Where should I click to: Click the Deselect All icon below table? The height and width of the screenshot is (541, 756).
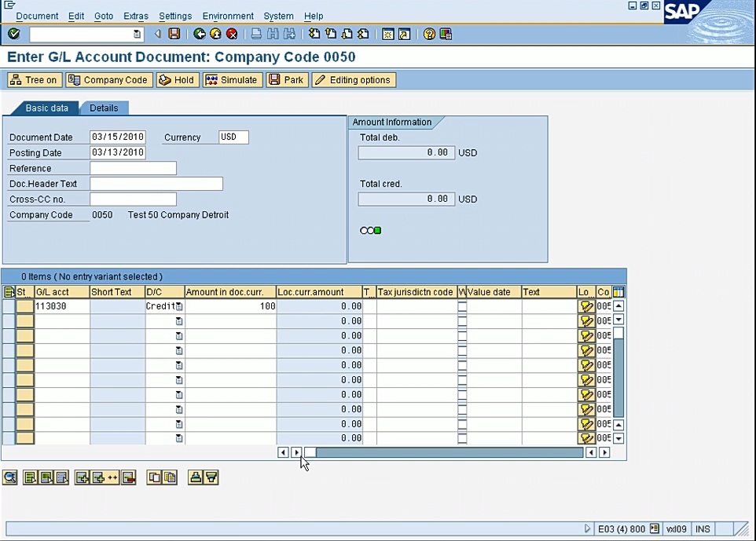point(62,477)
